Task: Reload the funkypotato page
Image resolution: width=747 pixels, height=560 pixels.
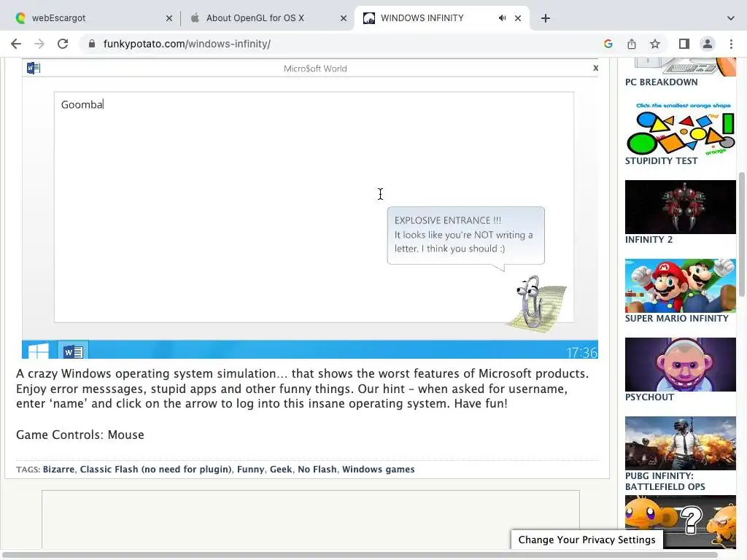Action: (x=63, y=44)
